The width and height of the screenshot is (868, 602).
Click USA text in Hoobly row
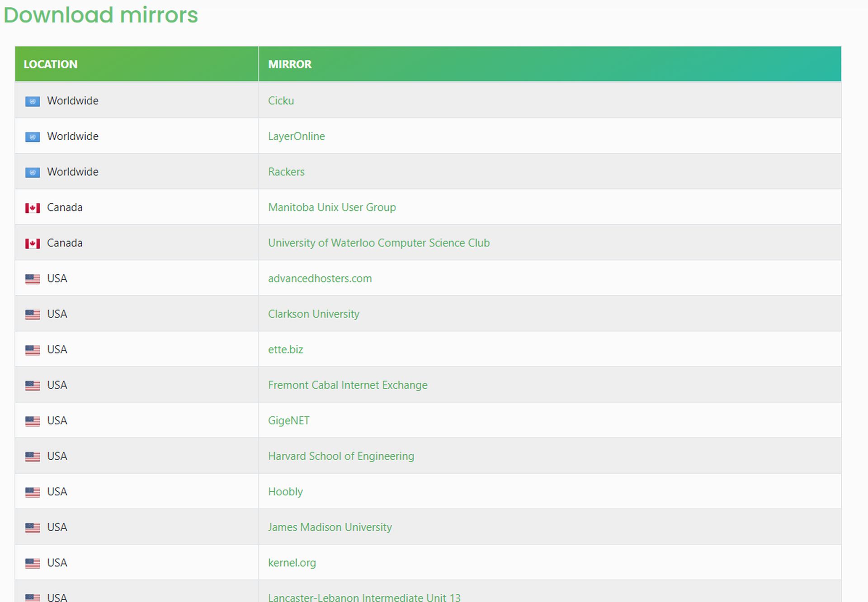click(x=57, y=492)
